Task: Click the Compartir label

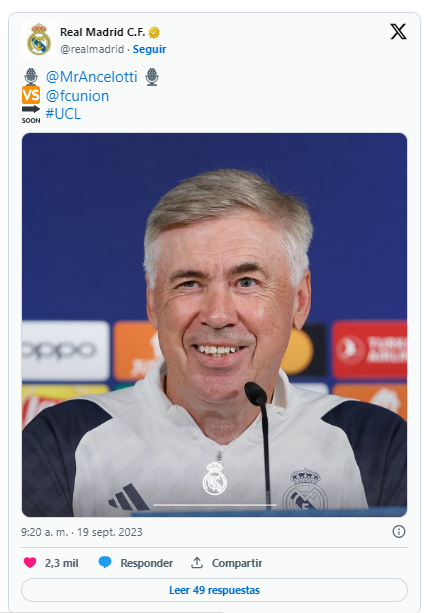Action: pos(237,563)
